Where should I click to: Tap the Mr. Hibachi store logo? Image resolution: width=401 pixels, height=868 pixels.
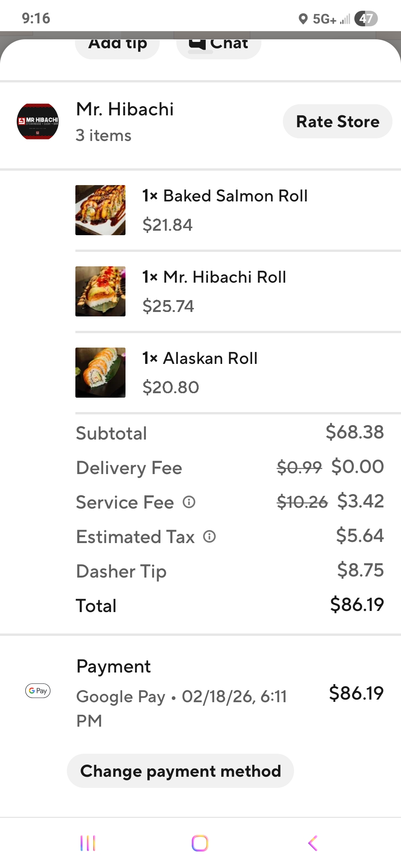click(x=38, y=121)
